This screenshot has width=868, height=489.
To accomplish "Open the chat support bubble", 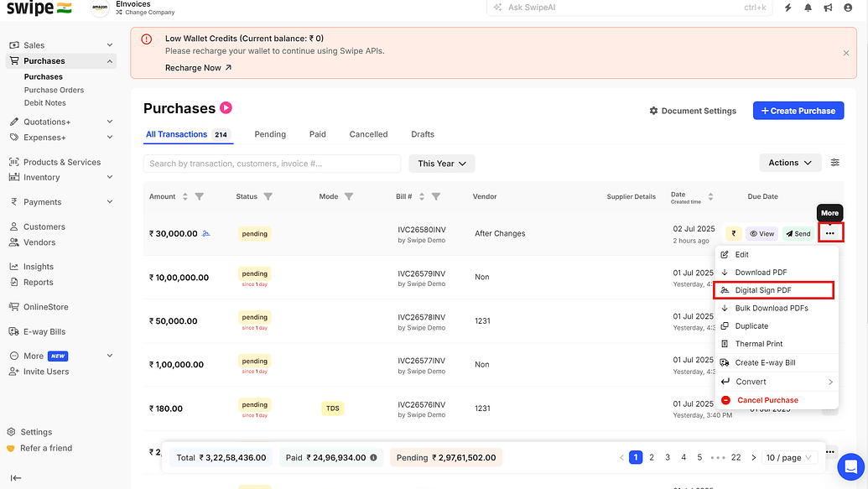I will pyautogui.click(x=851, y=467).
